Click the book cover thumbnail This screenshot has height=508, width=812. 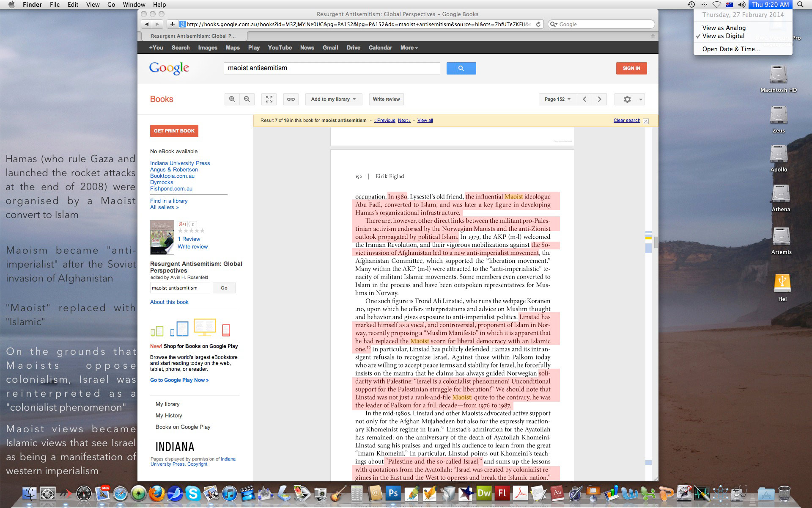[x=162, y=237]
